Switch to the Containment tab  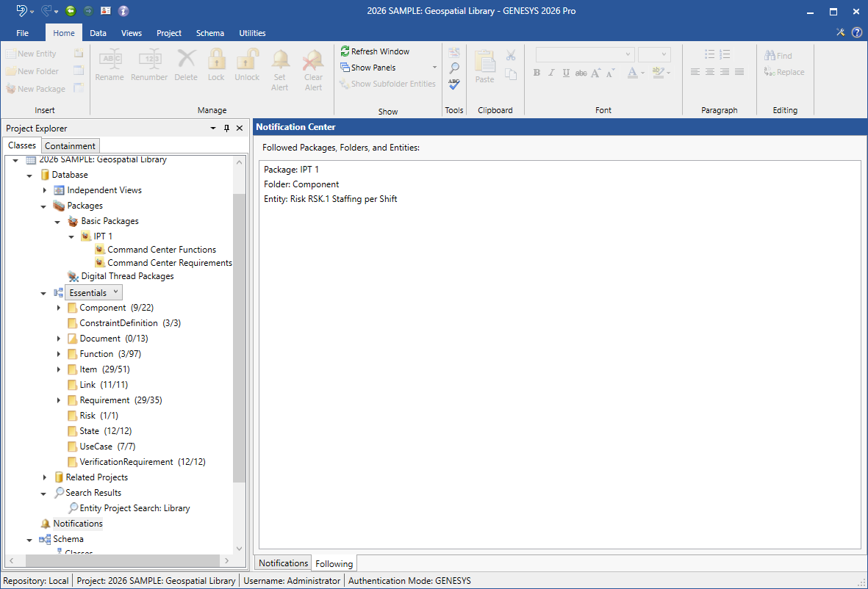click(70, 146)
